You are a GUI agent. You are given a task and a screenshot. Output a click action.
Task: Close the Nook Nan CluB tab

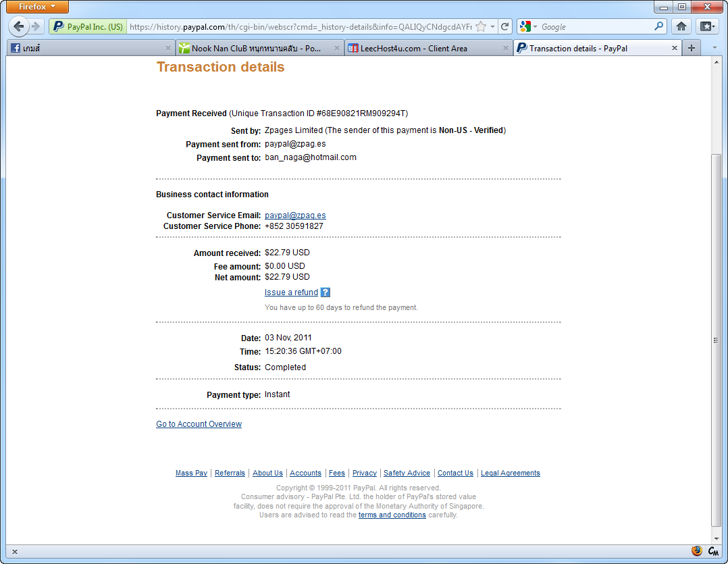[x=336, y=48]
